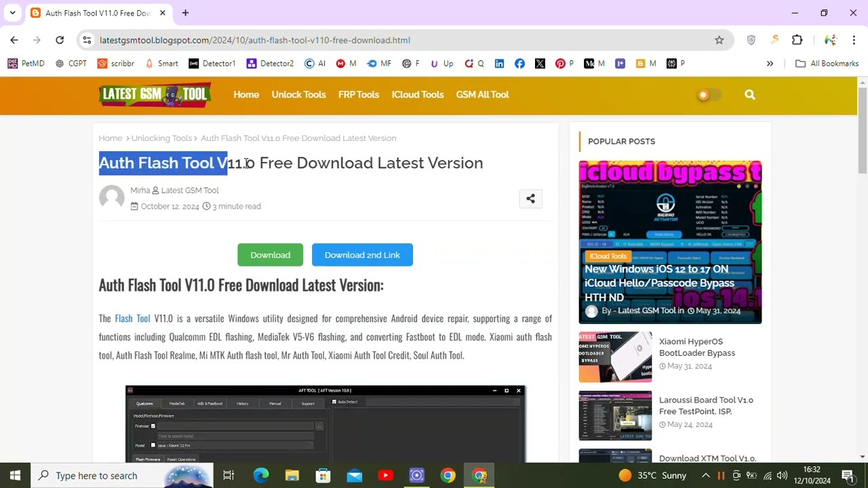Open the Xiaomi HyperOS BootLoader Bypass post
This screenshot has height=488, width=868.
[697, 347]
